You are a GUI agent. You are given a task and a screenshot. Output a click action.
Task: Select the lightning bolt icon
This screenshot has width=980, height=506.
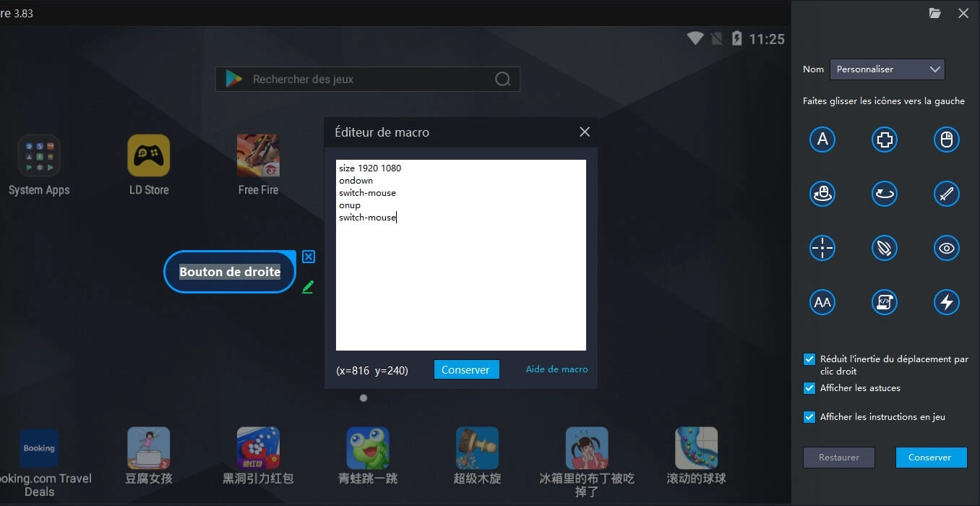tap(947, 302)
